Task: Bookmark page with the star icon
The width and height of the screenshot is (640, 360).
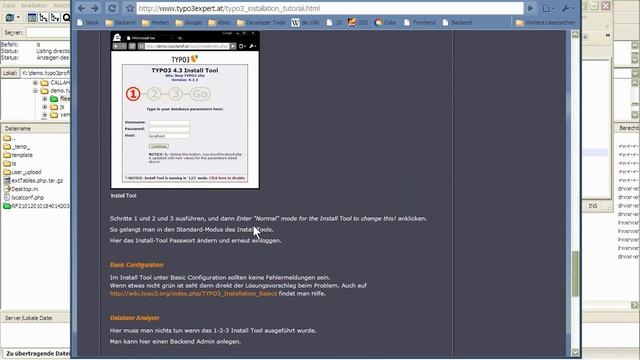Action: point(130,8)
